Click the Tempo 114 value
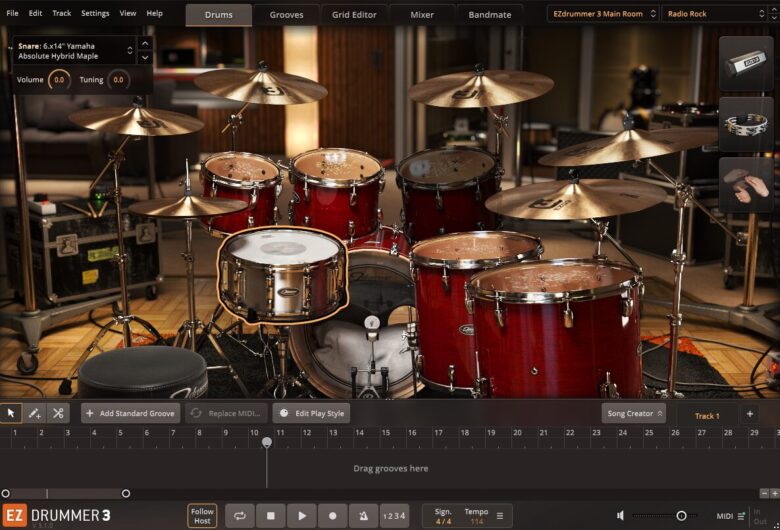Screen dimensions: 780x530 477,522
